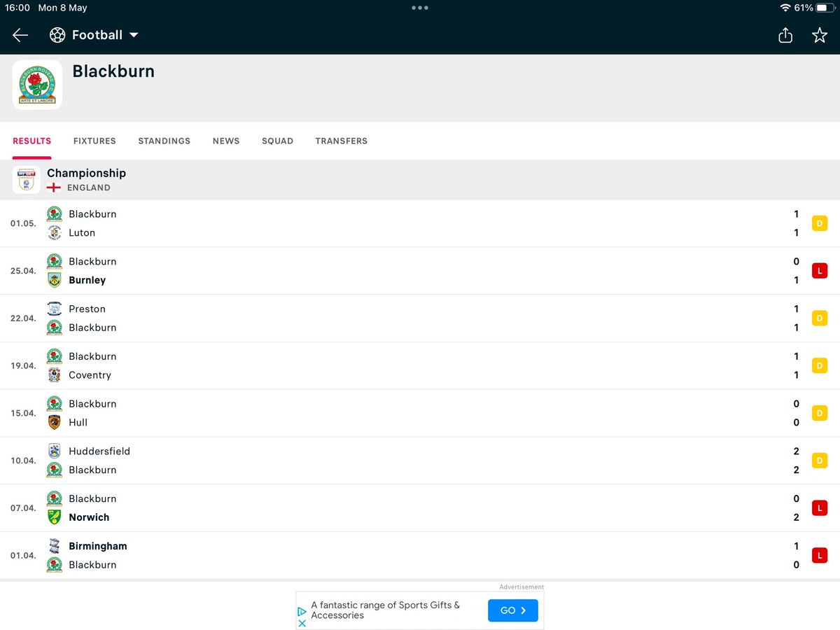Open the Sports Gifts & Accessories ad text

(386, 610)
